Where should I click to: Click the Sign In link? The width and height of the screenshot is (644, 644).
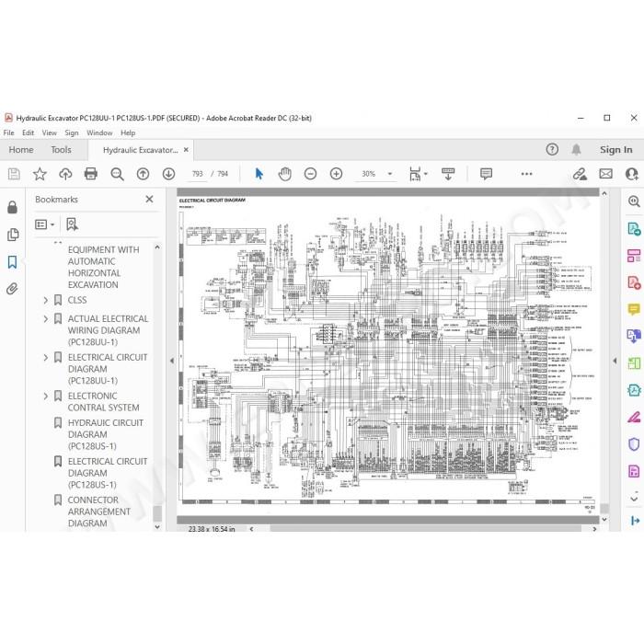click(615, 150)
